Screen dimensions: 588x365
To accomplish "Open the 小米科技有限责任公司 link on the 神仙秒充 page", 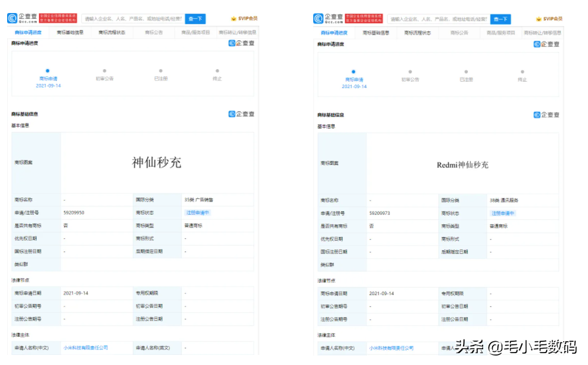I will click(86, 348).
